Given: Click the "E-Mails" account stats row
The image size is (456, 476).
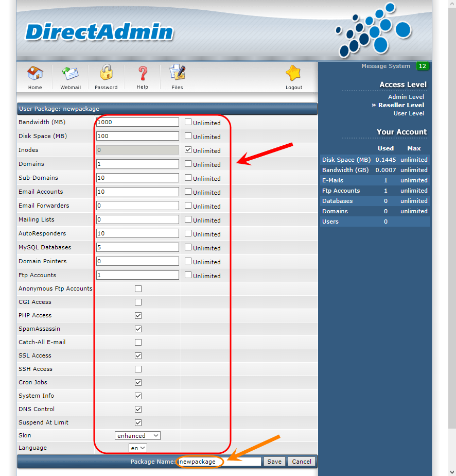Looking at the screenshot, I should tap(375, 180).
